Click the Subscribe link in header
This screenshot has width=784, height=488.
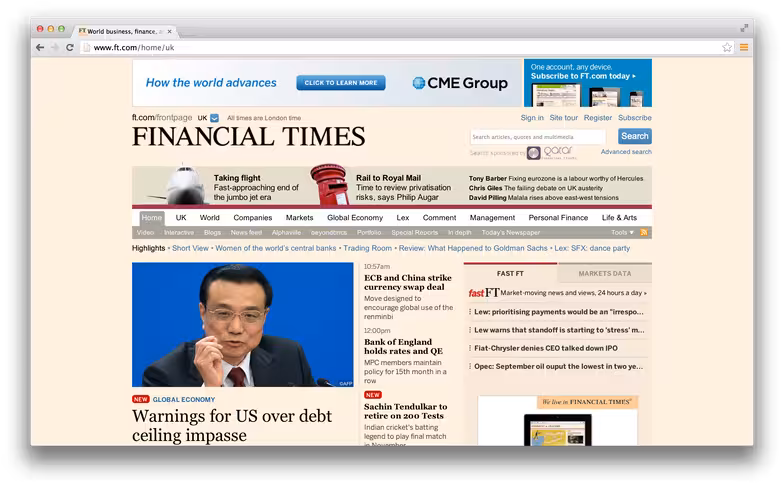[634, 118]
